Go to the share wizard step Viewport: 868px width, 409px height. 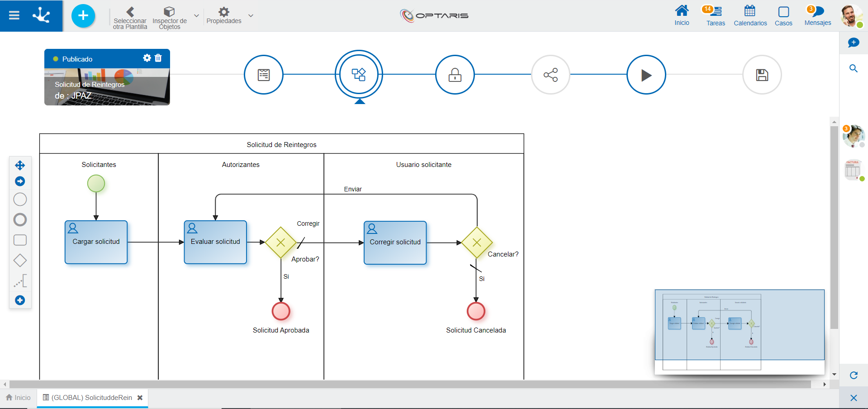(x=550, y=75)
